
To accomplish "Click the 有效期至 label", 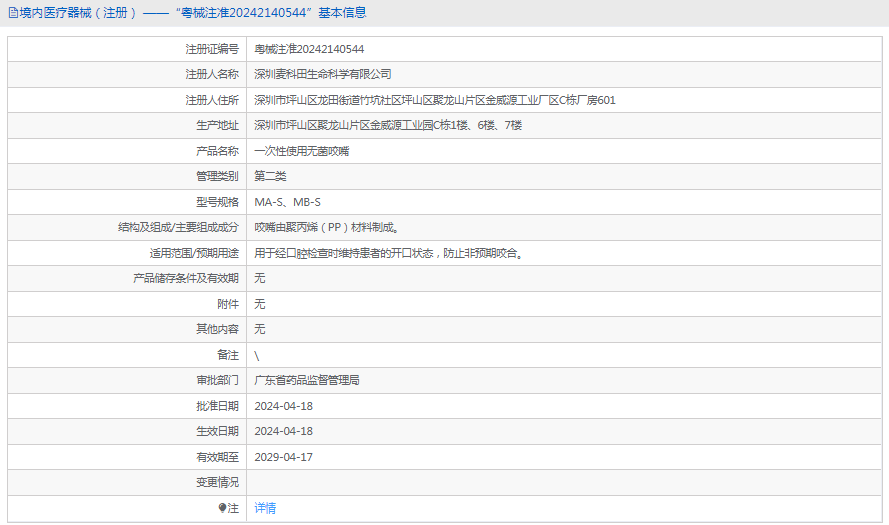I will click(218, 457).
